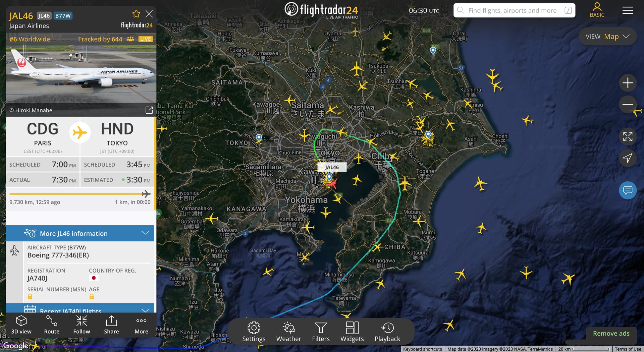
Task: Open Playback mode
Action: 387,332
